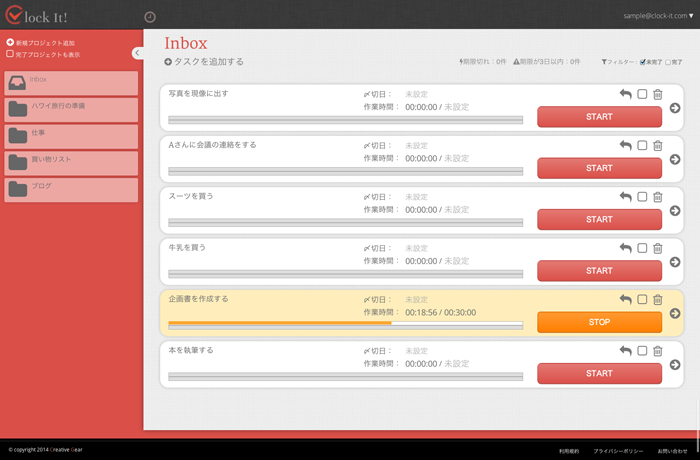Select the 買い物リスト project in sidebar

coord(71,163)
